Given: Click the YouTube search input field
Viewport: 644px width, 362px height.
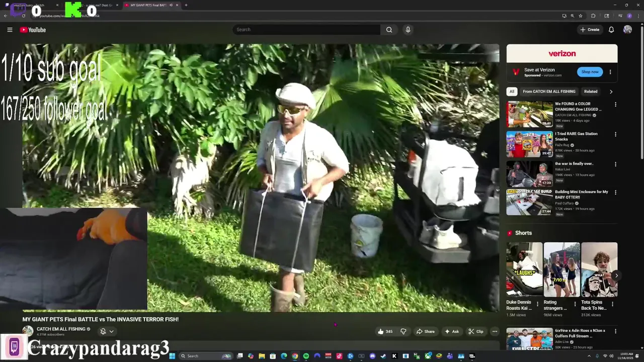Looking at the screenshot, I should tap(306, 30).
